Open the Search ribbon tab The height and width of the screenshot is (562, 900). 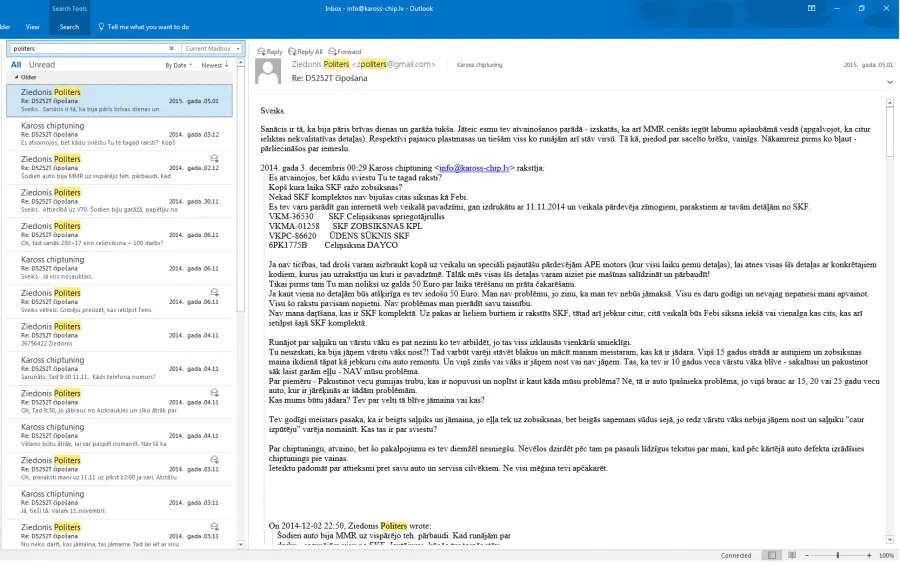(69, 27)
